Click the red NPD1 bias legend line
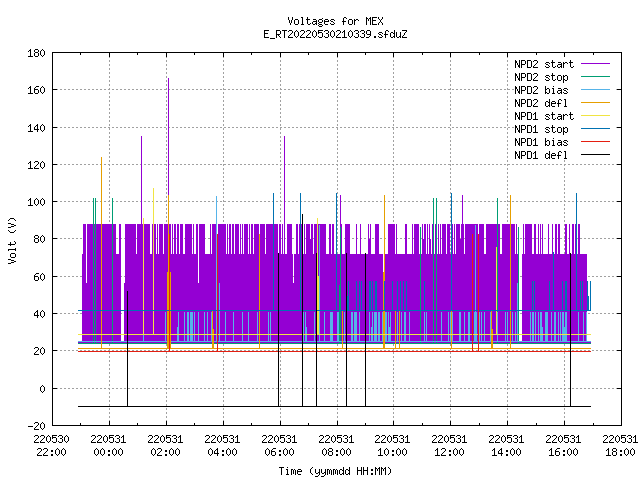The image size is (640, 480). point(595,142)
